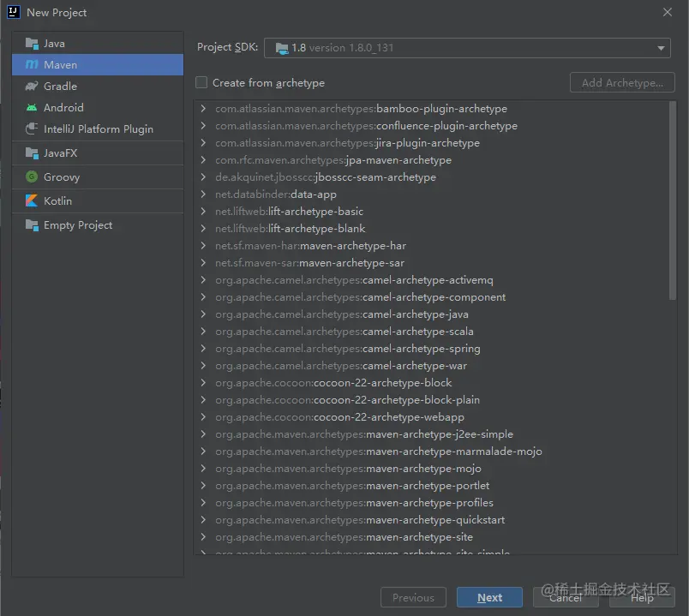Screen dimensions: 689x616
Task: Enable Create from archetype checkbox
Action: (x=201, y=82)
